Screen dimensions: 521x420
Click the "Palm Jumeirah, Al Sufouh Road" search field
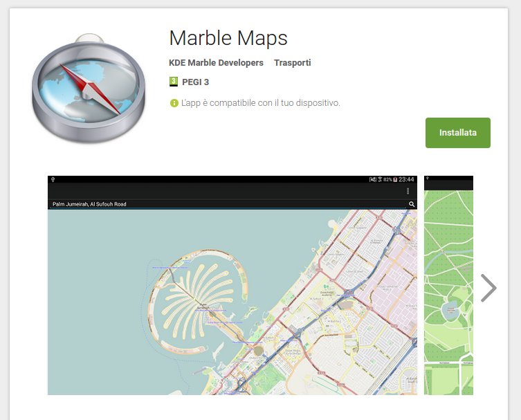pyautogui.click(x=228, y=204)
